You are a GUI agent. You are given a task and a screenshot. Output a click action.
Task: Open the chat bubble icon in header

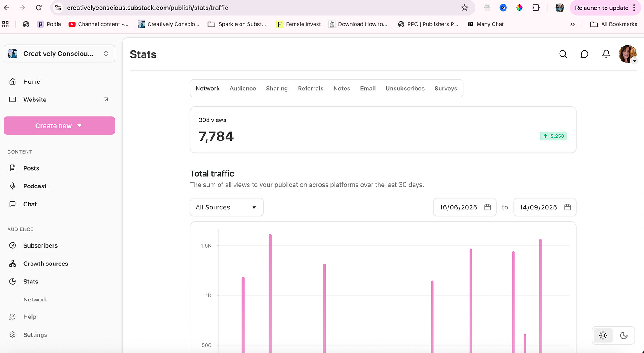coord(584,54)
